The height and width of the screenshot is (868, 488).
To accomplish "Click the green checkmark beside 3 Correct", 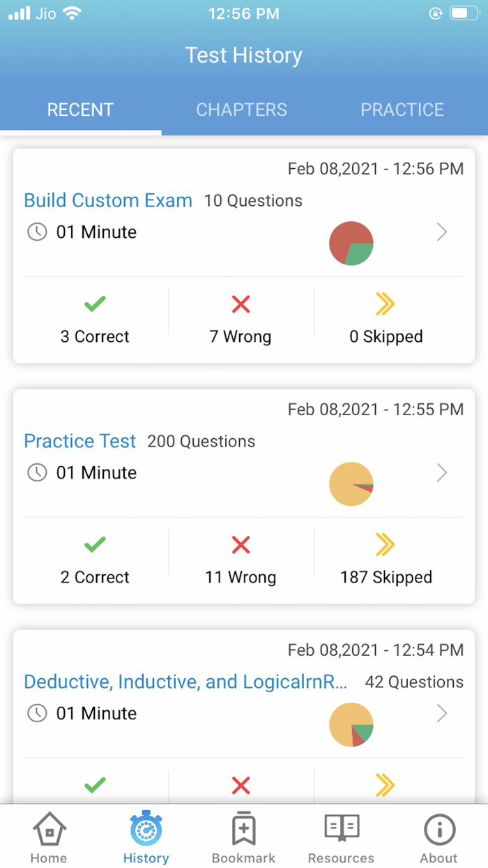I will click(95, 304).
